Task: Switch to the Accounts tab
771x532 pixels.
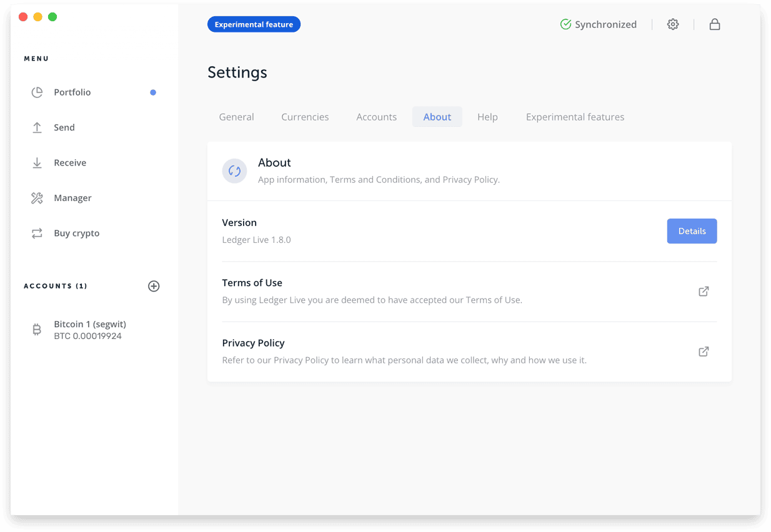Action: click(x=376, y=117)
